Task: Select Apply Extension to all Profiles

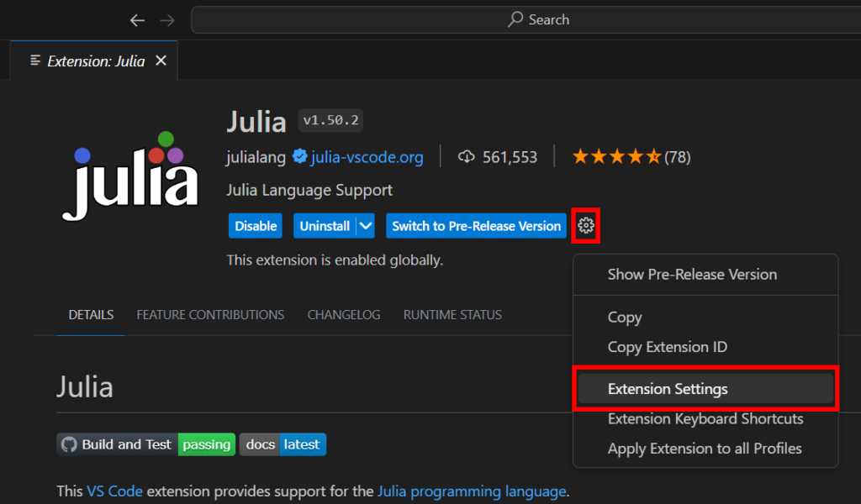Action: 705,449
